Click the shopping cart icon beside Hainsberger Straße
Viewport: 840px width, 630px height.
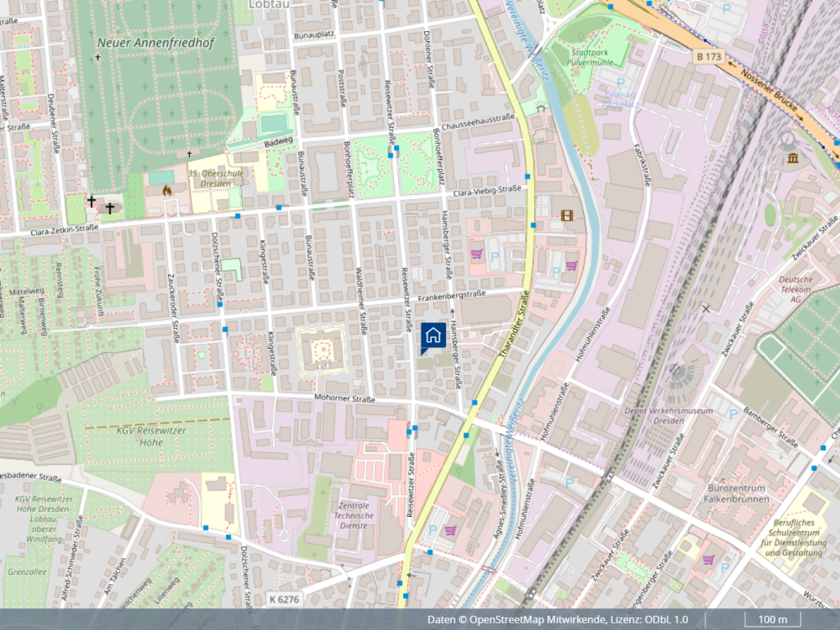pyautogui.click(x=477, y=254)
